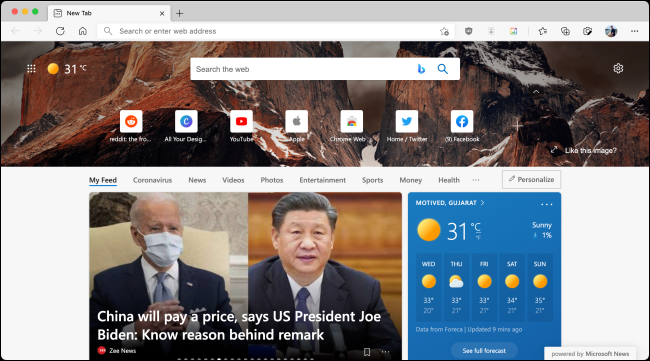Select WED forecast column

(x=428, y=287)
